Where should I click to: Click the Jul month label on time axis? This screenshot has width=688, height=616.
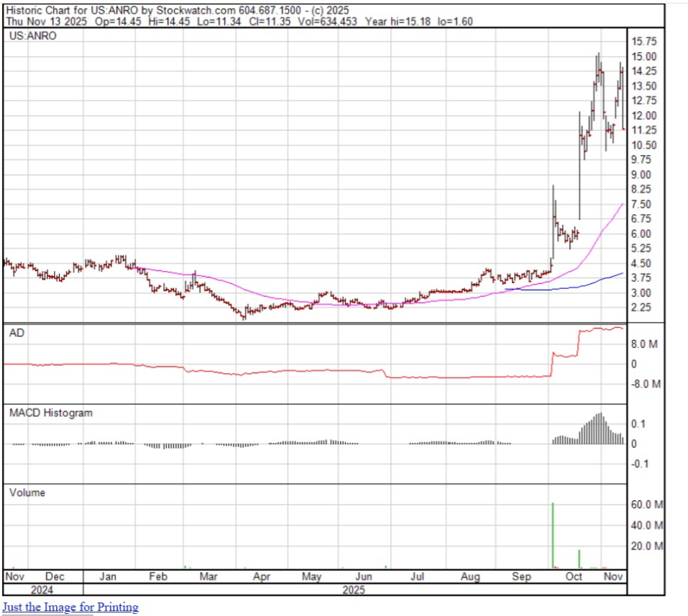point(417,576)
